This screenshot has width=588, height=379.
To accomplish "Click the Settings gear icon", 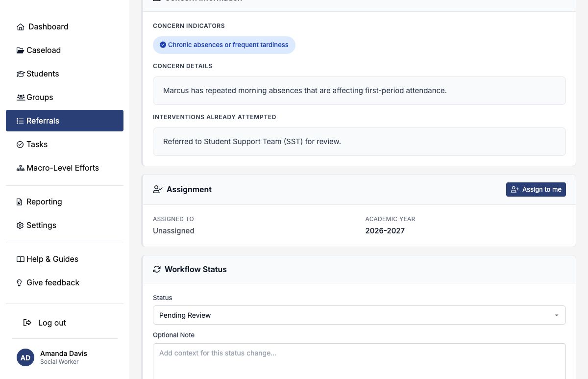I will tap(20, 226).
